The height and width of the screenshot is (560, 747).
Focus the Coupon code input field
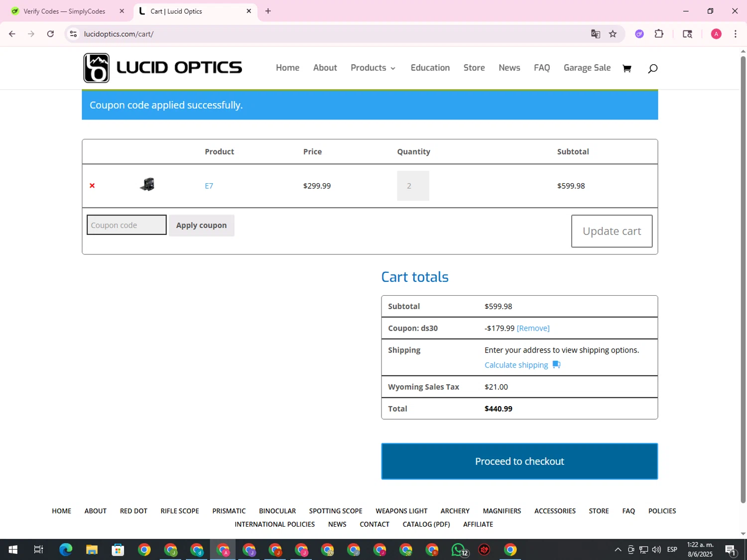point(126,225)
